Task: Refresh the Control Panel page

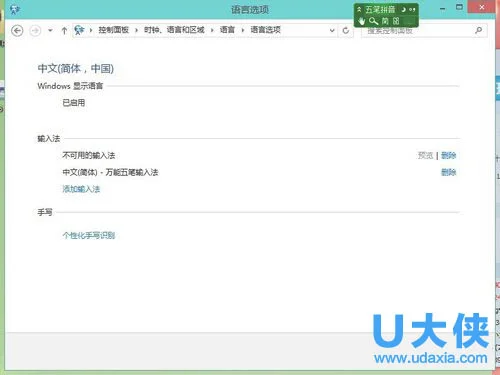Action: click(x=346, y=30)
